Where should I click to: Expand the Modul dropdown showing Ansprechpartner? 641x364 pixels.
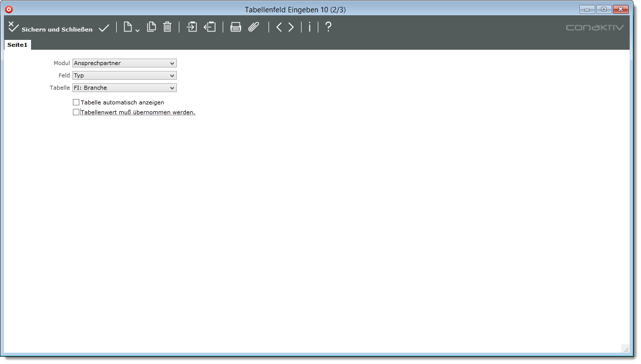124,63
